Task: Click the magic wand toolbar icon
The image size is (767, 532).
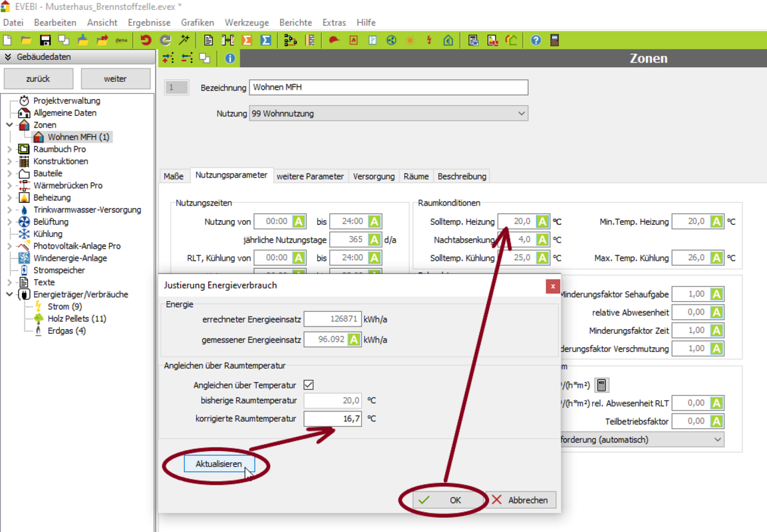Action: (x=184, y=41)
